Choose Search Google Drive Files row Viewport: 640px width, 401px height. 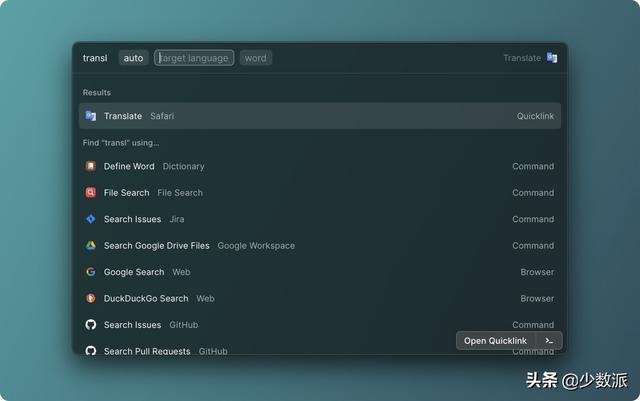click(320, 245)
